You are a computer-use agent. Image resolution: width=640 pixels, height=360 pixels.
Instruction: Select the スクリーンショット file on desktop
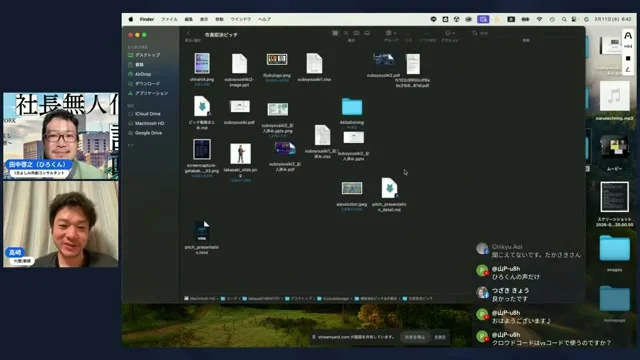pyautogui.click(x=614, y=204)
